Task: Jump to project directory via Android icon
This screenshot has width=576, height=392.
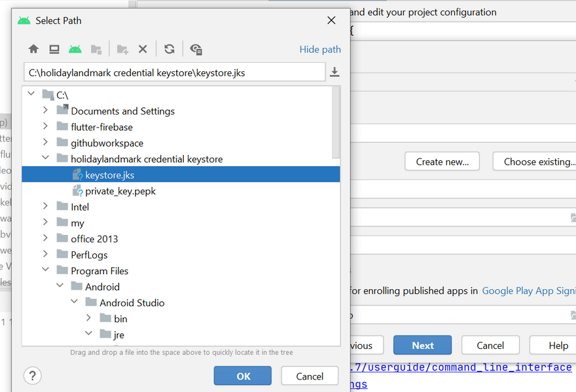Action: [75, 49]
